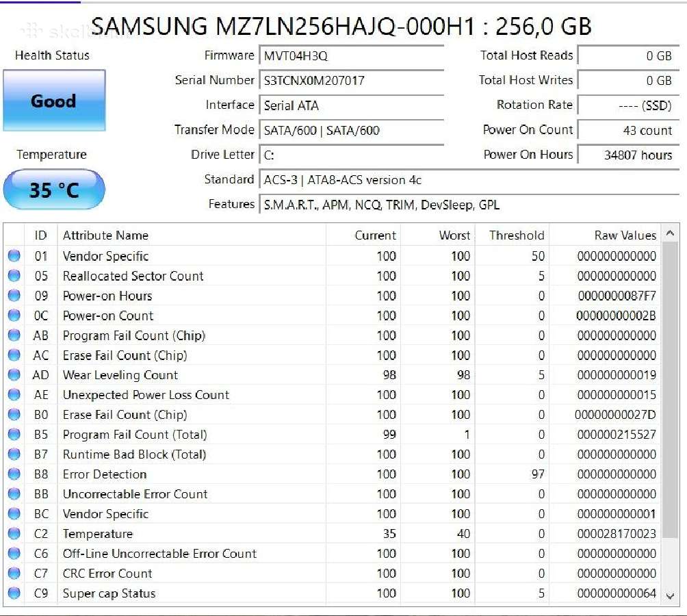Select the Wear Leveling Count attribute name
Image resolution: width=687 pixels, height=616 pixels.
coord(120,375)
